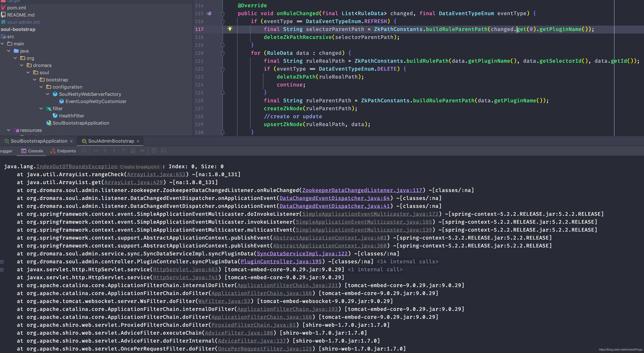The height and width of the screenshot is (353, 644).
Task: Toggle fold marker at line 122 if-block
Action: (x=223, y=69)
